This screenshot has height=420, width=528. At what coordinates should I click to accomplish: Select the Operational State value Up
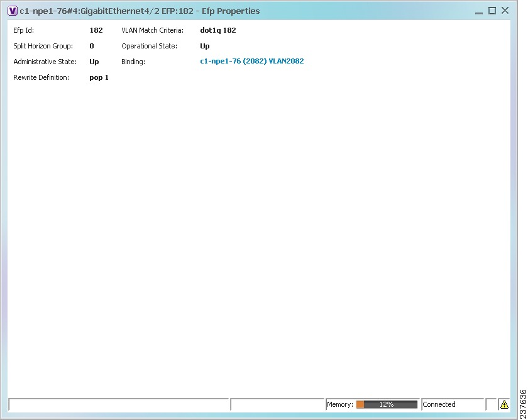205,46
